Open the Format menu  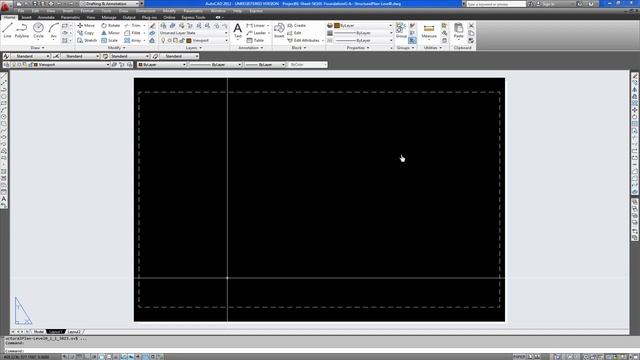pos(87,11)
